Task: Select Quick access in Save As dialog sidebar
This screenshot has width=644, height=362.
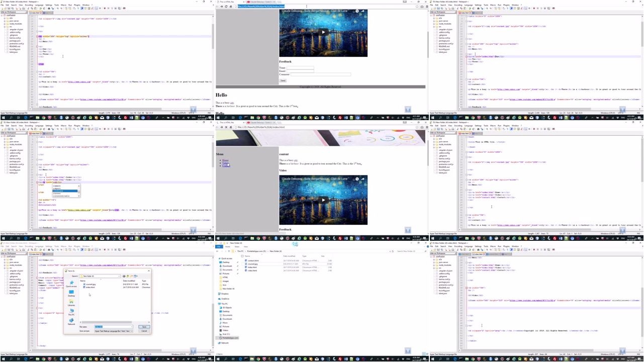Action: [x=71, y=284]
